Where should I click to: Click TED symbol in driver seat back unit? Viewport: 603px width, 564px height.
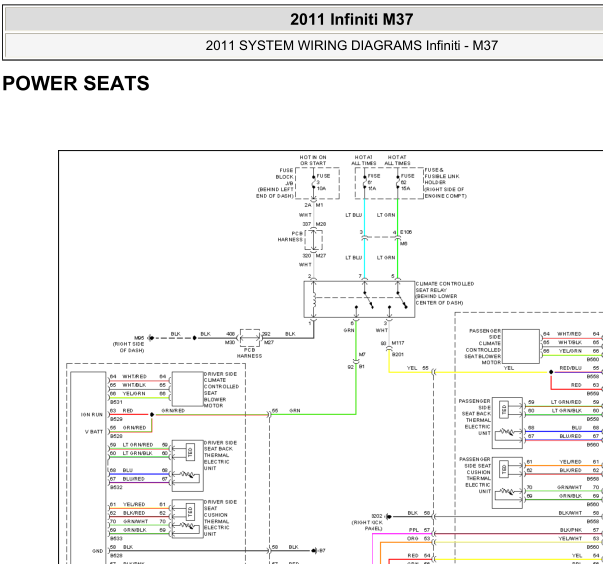(190, 452)
